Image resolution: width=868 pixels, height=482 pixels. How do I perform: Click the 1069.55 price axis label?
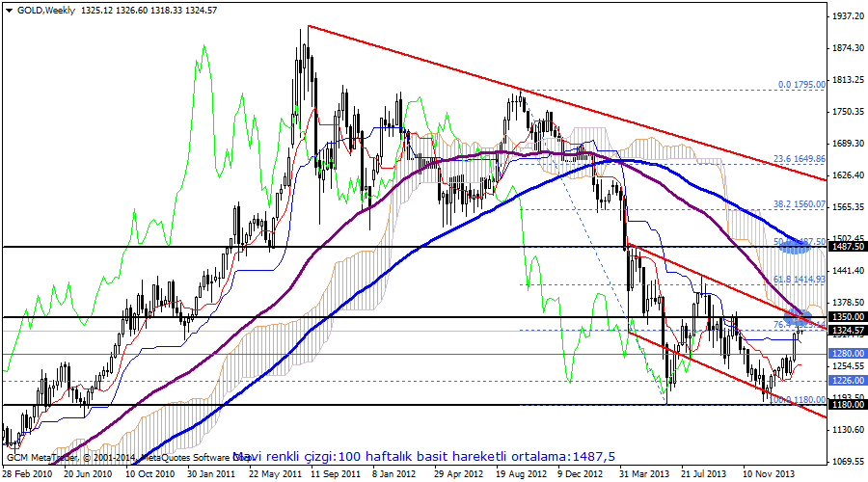pos(848,461)
